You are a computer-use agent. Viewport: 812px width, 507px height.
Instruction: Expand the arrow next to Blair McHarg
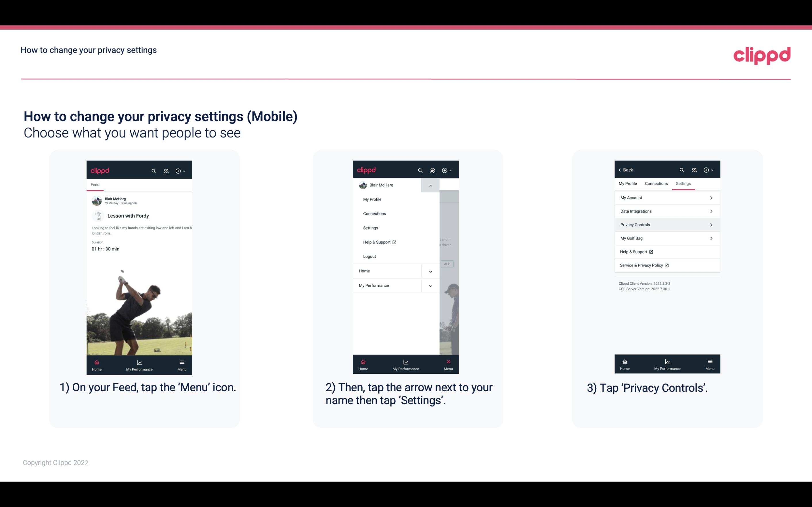point(431,185)
